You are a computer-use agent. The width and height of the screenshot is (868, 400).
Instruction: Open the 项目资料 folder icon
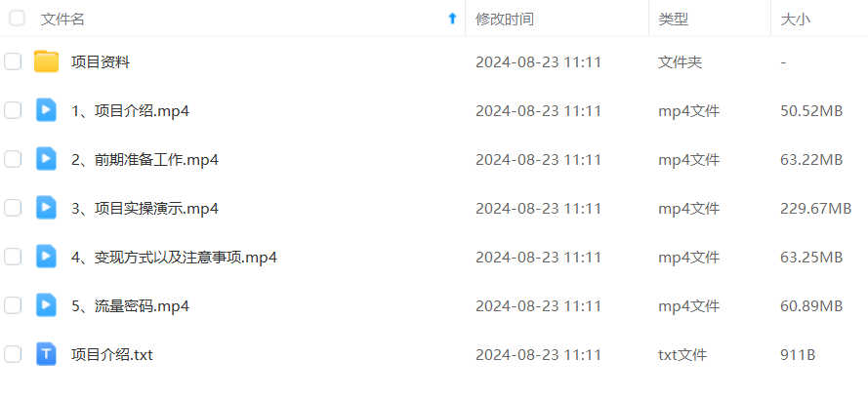pyautogui.click(x=46, y=62)
